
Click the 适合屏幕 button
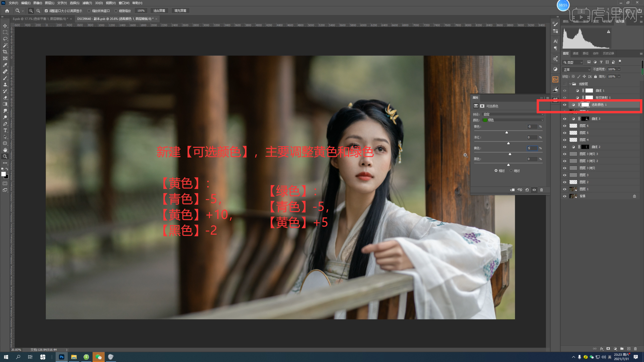(x=159, y=11)
